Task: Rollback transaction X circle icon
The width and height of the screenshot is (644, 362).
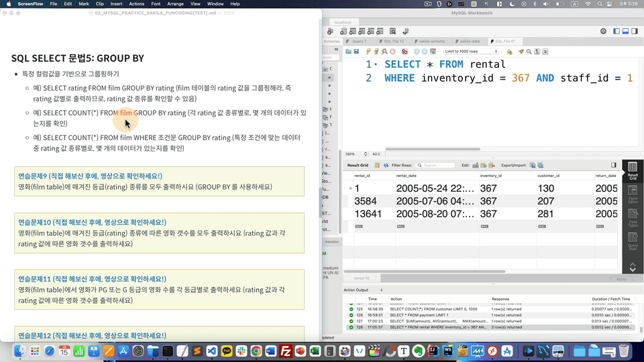Action: (x=425, y=52)
